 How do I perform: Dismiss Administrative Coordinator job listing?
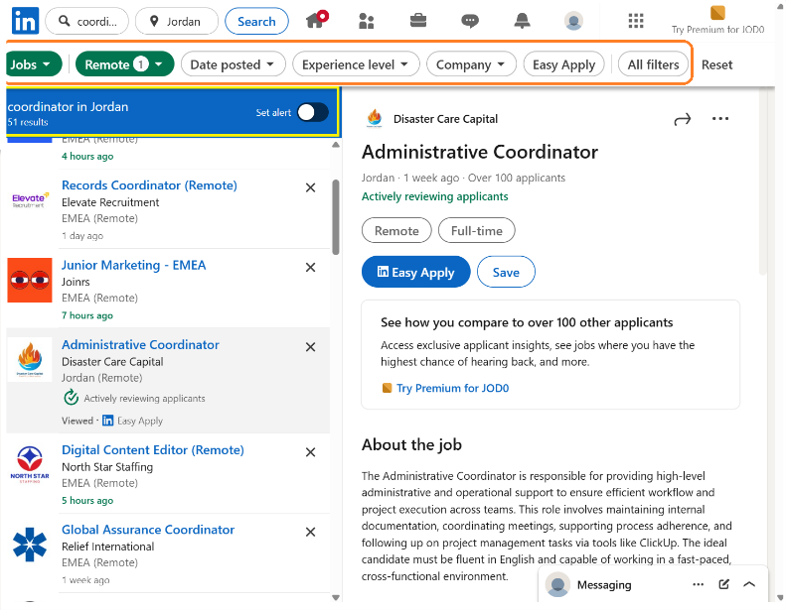coord(311,347)
